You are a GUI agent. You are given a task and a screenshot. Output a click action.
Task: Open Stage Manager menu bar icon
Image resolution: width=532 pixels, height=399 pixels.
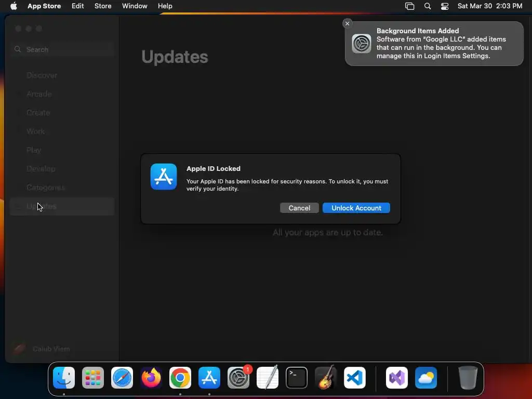tap(409, 6)
